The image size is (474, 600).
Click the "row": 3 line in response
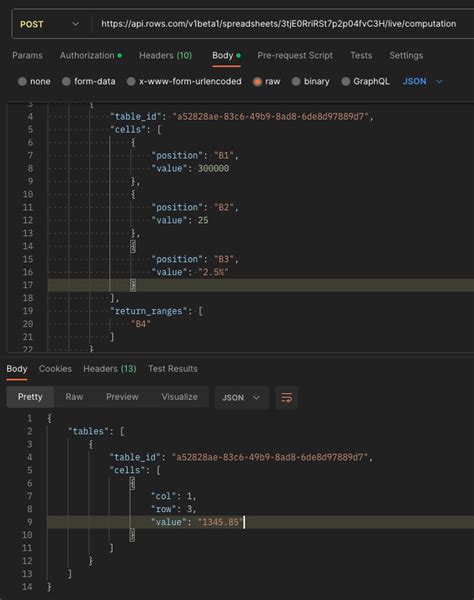(x=174, y=509)
